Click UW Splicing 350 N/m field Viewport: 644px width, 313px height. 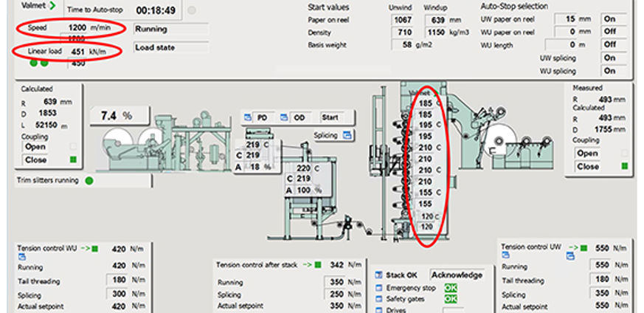pyautogui.click(x=600, y=293)
